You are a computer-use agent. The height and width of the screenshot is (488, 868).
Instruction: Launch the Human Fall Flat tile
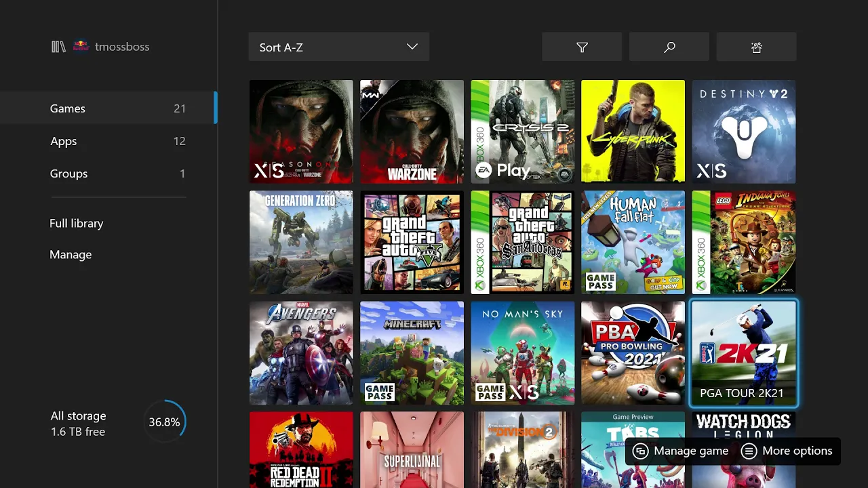click(x=633, y=242)
